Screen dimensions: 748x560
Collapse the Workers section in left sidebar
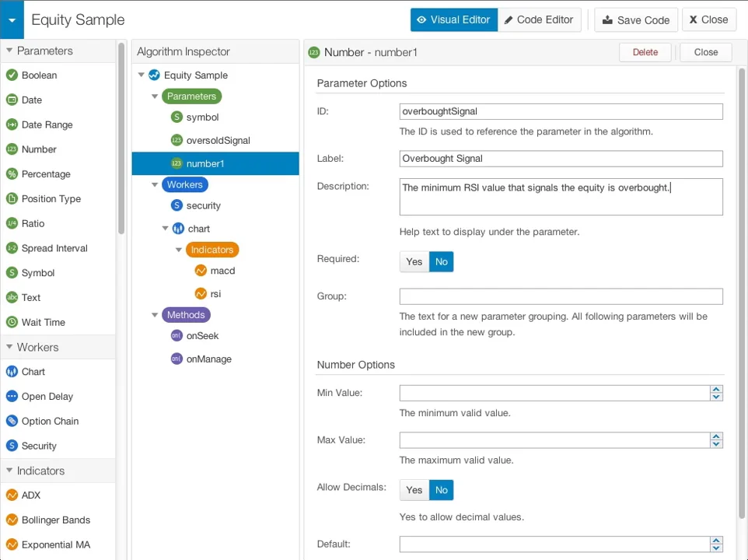pyautogui.click(x=9, y=347)
